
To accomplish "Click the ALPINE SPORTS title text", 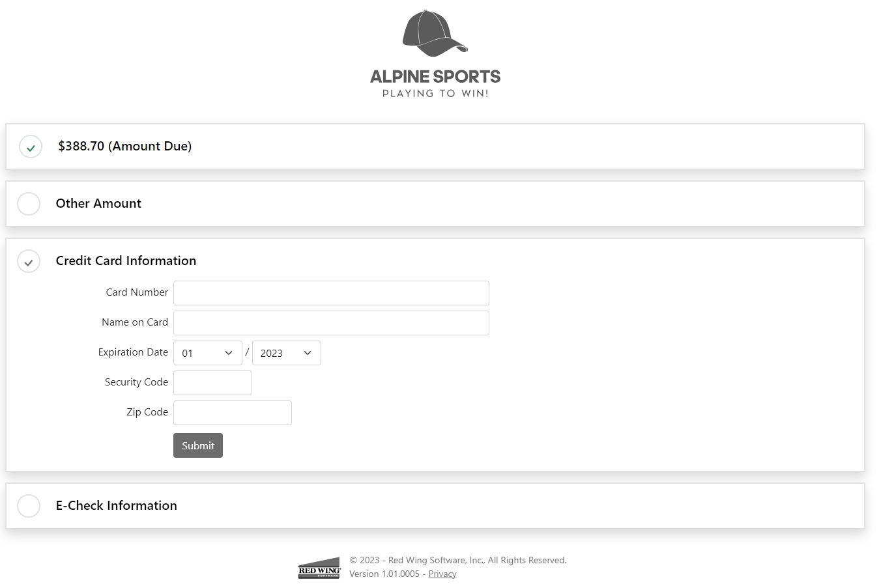I will point(435,77).
